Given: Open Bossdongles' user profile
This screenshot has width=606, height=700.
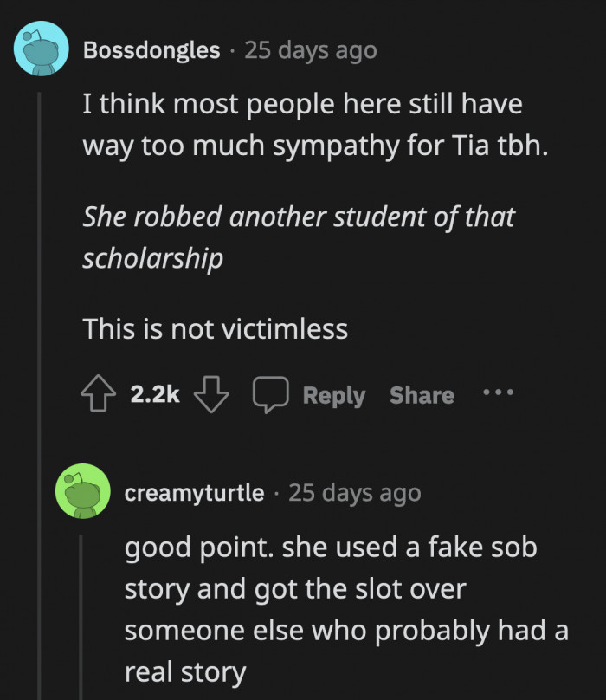Looking at the screenshot, I should pyautogui.click(x=151, y=49).
